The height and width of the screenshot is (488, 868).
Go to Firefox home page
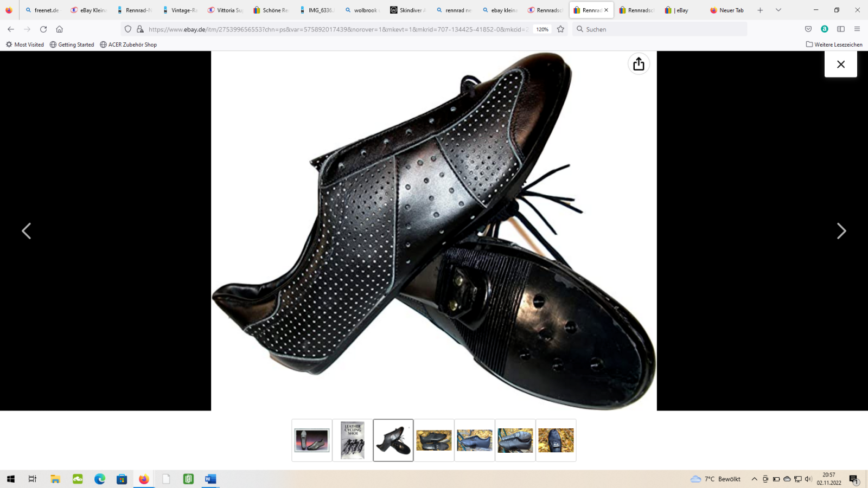click(x=60, y=29)
